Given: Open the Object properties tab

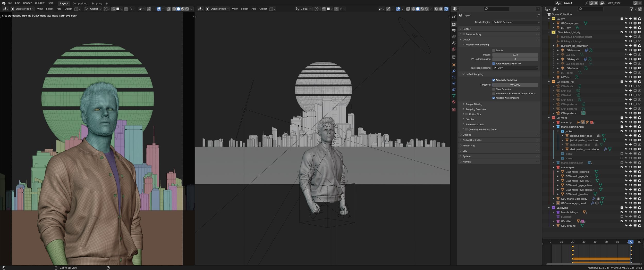Looking at the screenshot, I should pyautogui.click(x=454, y=65).
